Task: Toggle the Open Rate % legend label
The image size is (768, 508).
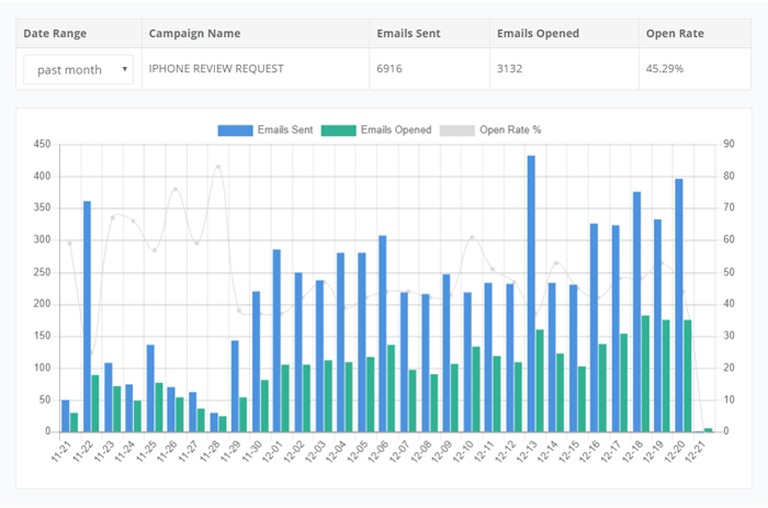Action: pos(510,129)
